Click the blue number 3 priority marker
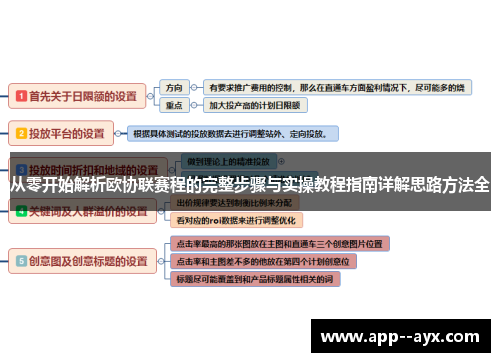 pyautogui.click(x=21, y=170)
